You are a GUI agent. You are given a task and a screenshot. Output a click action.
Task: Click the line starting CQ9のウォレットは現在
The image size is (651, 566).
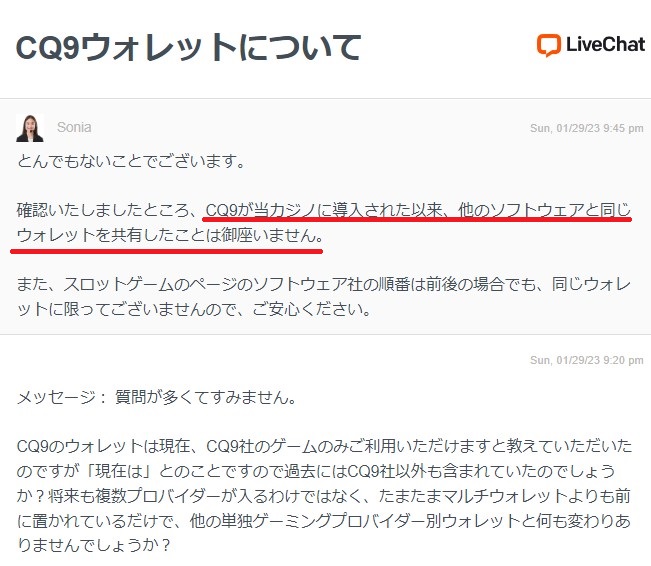(x=324, y=446)
